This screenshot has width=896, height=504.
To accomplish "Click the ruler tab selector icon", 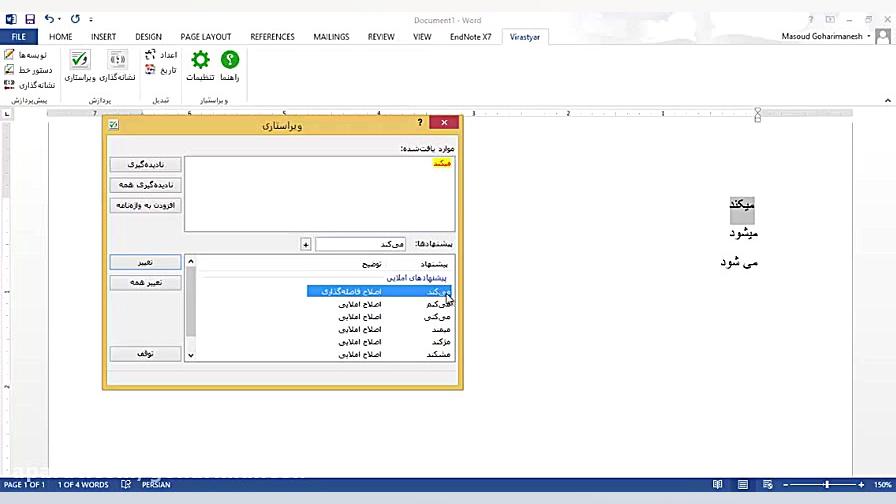I will point(7,114).
